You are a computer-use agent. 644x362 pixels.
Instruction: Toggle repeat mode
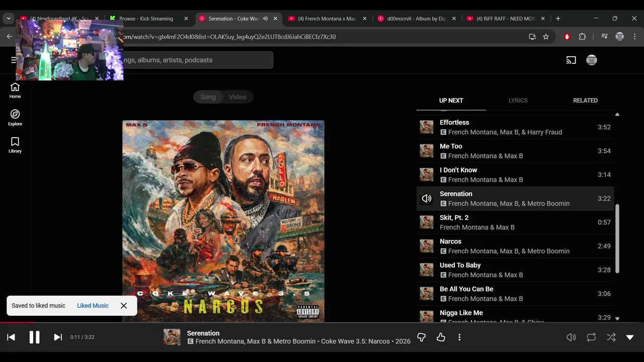[x=591, y=337]
